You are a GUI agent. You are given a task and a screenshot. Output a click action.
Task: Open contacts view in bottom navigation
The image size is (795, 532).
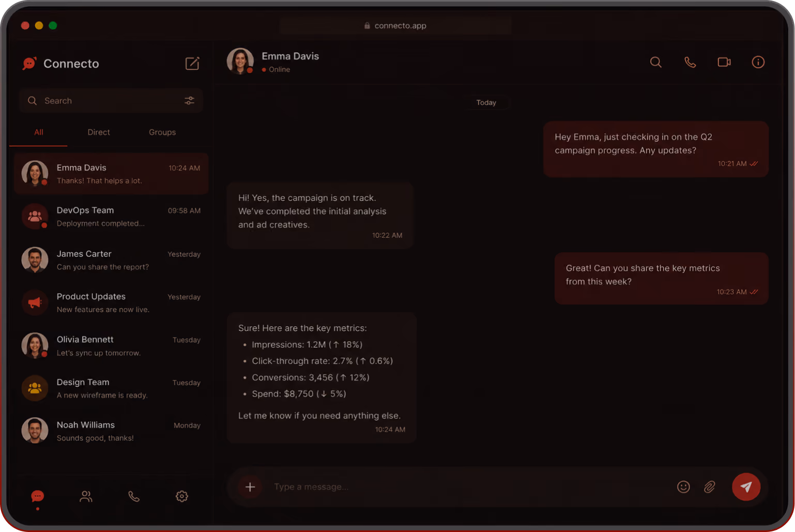[86, 497]
